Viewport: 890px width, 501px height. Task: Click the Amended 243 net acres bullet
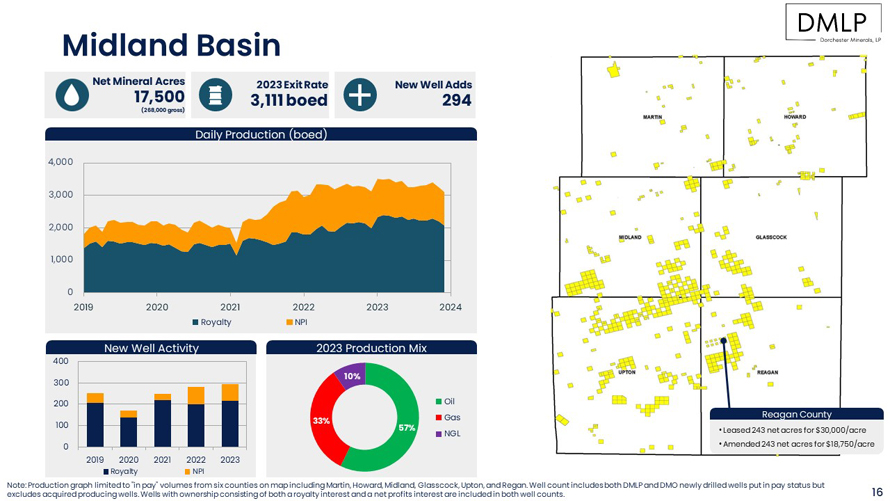(x=796, y=444)
